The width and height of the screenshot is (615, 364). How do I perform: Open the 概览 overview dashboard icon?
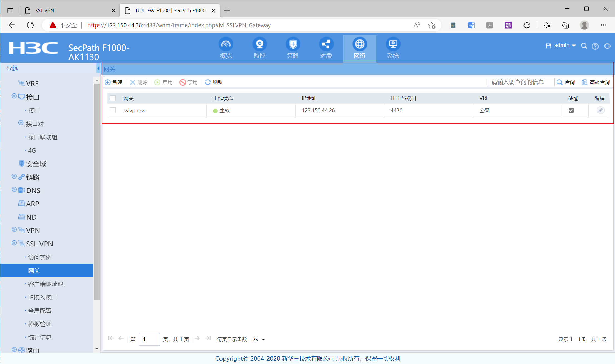coord(226,44)
